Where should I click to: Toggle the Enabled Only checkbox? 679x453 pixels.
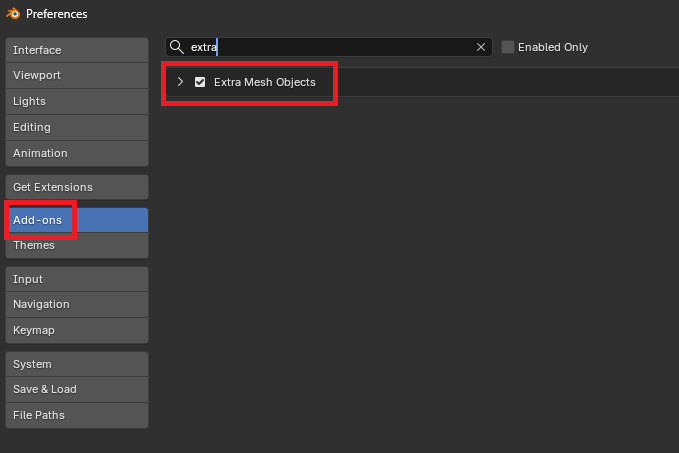click(508, 47)
